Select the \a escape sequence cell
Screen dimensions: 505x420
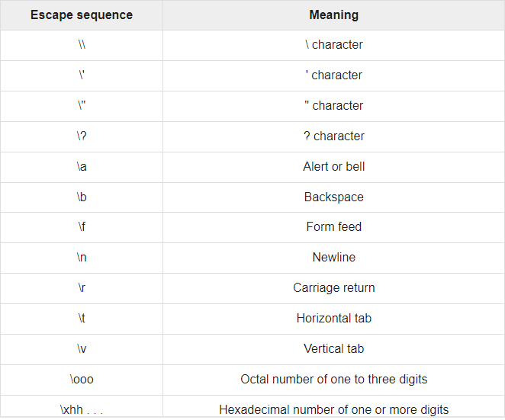tap(82, 167)
